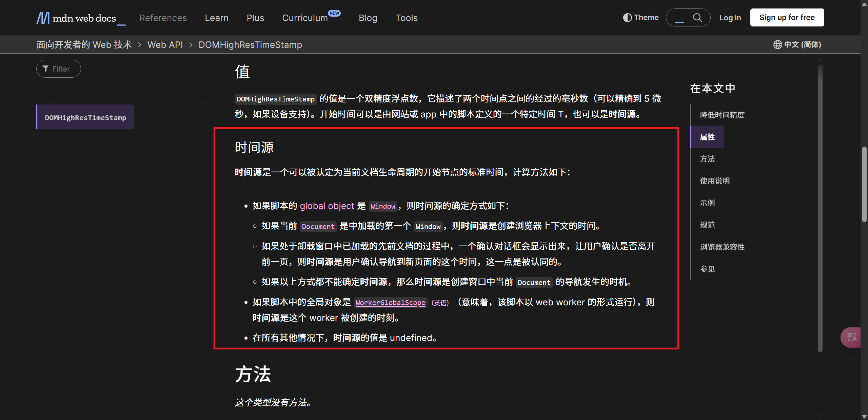Open the Learn menu
The height and width of the screenshot is (420, 868).
click(217, 18)
